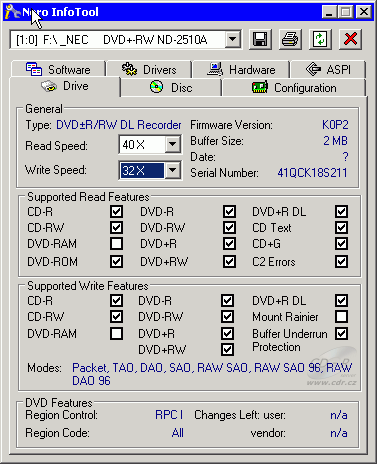377x464 pixels.
Task: Click the 2 MB buffer size value
Action: 335,141
